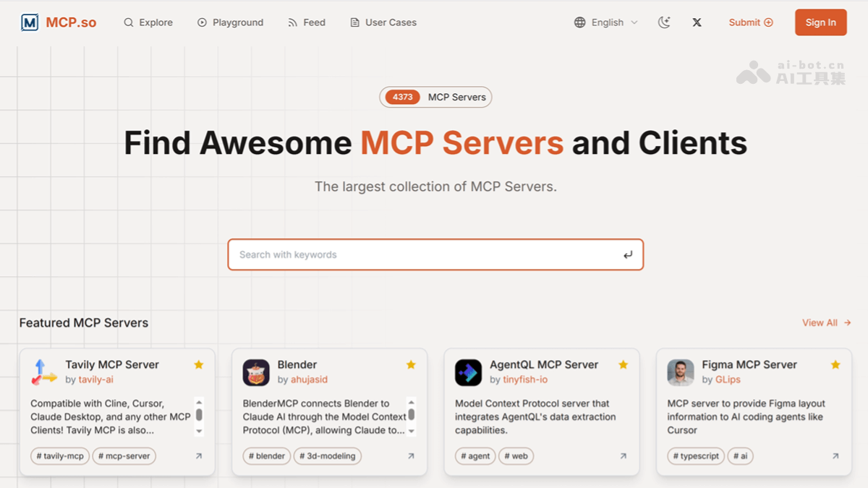Open the Feed menu item

click(307, 22)
